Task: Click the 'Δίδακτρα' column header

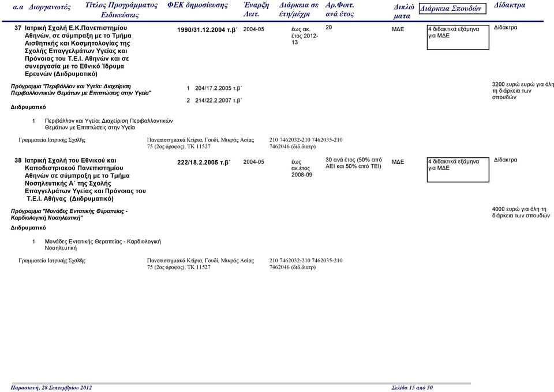Action: (x=510, y=5)
